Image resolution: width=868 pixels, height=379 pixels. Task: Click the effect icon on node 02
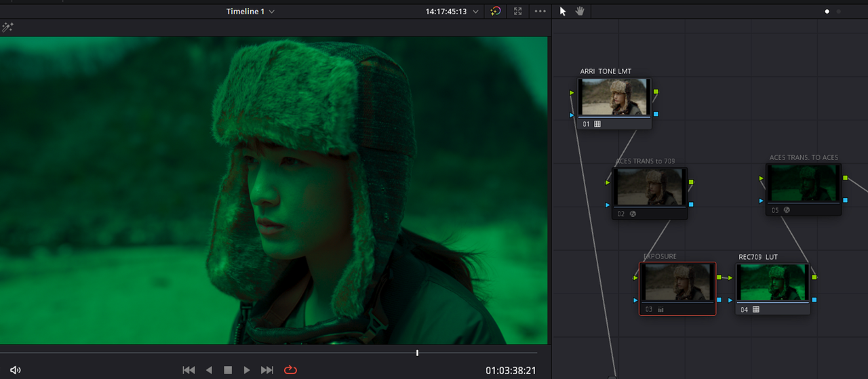click(x=633, y=214)
